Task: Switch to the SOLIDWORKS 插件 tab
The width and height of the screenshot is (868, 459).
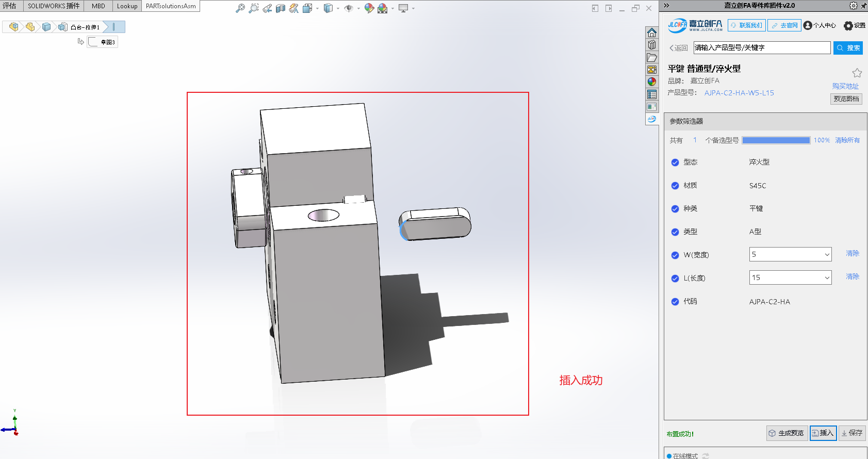Action: 54,6
